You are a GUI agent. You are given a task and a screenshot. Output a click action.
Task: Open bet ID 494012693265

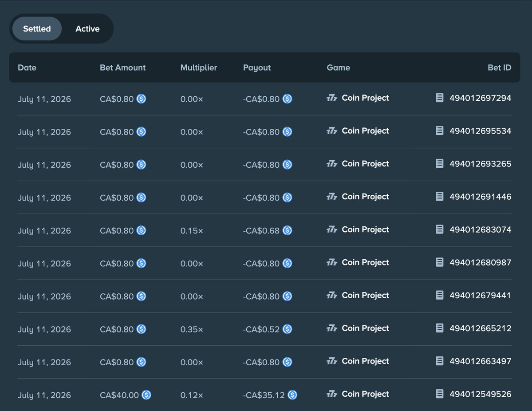(x=480, y=164)
